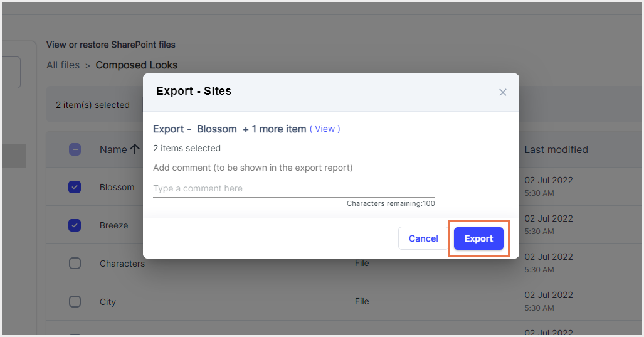Open the Breeze file row

tap(113, 225)
